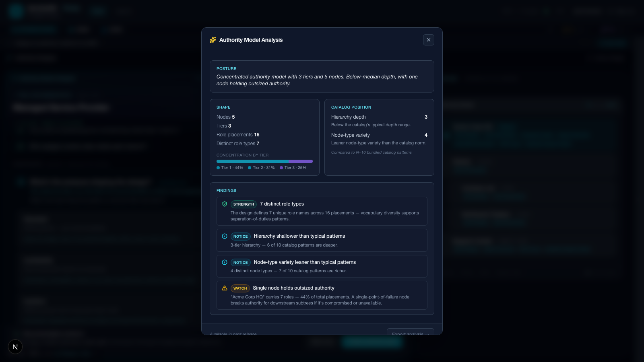Click 'Hierarchy shallower than typical patterns' title
Viewport: 644px width, 362px height.
click(x=299, y=236)
